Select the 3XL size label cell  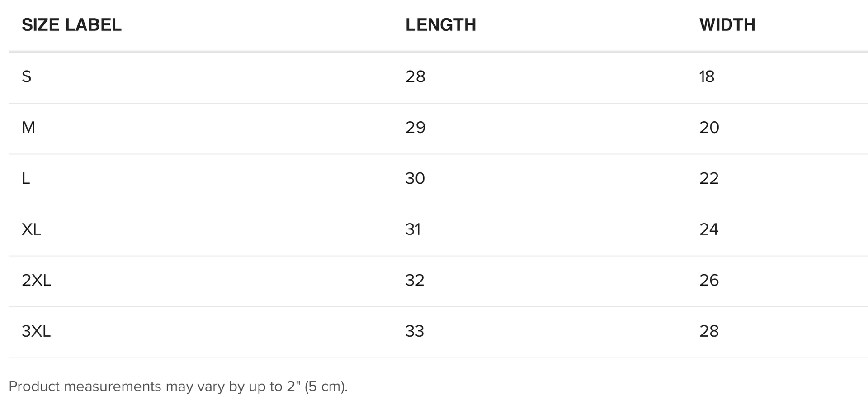pyautogui.click(x=36, y=331)
